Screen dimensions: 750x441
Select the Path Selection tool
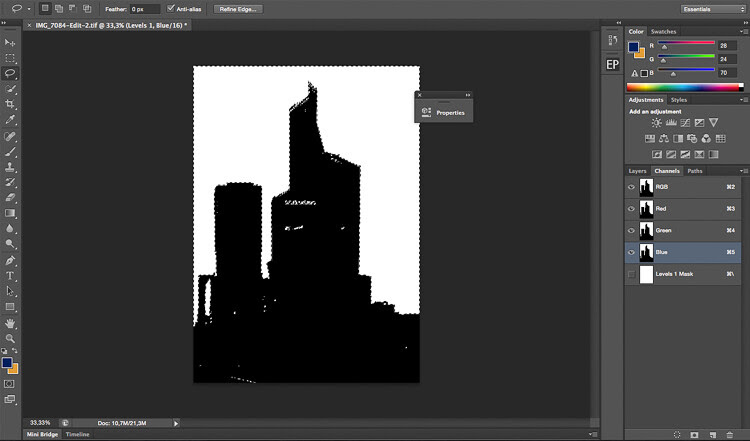pos(10,291)
